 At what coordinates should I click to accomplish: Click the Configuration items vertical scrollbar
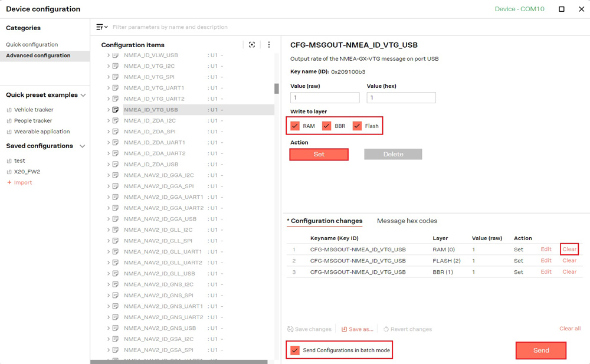point(276,88)
